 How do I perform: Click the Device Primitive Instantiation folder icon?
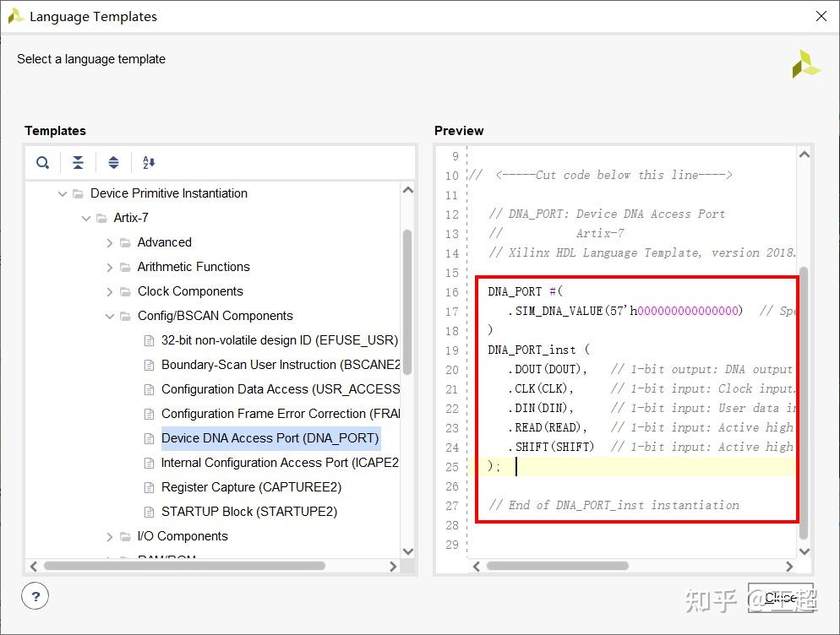[79, 194]
